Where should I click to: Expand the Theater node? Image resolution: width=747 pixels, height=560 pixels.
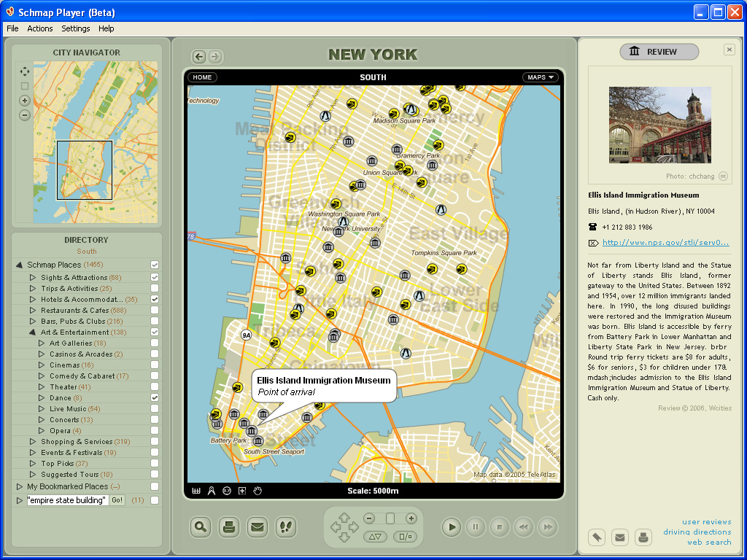tap(42, 386)
